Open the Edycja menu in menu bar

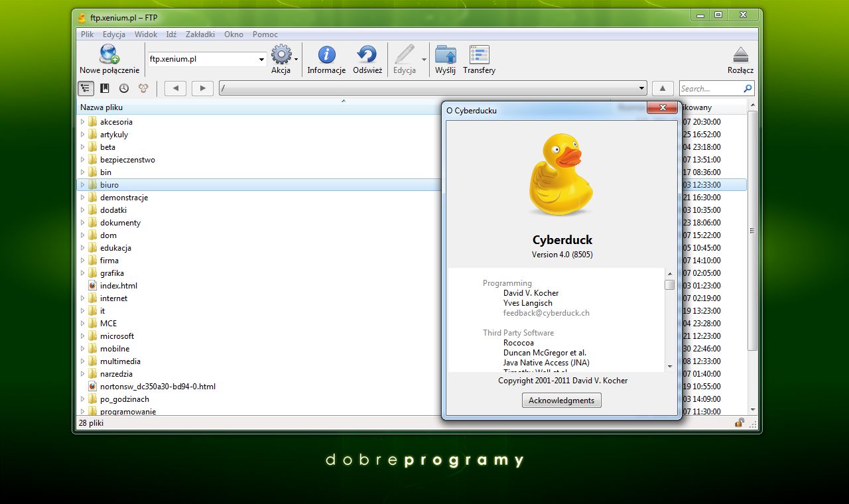[x=114, y=34]
